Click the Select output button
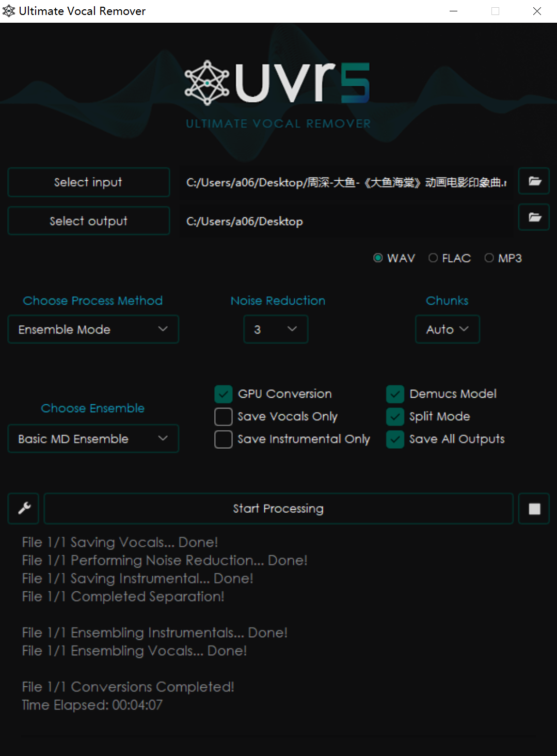 (x=89, y=221)
